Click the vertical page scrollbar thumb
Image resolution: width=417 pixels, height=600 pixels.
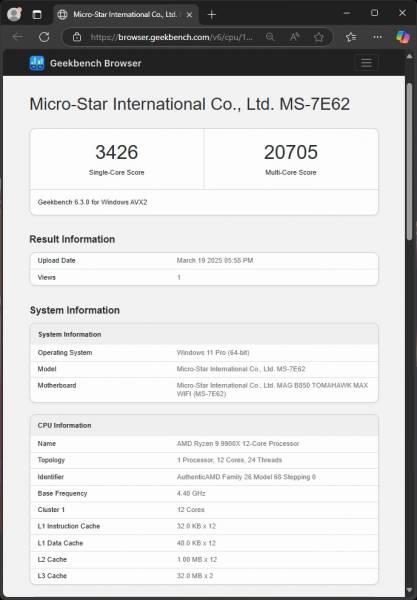[409, 161]
